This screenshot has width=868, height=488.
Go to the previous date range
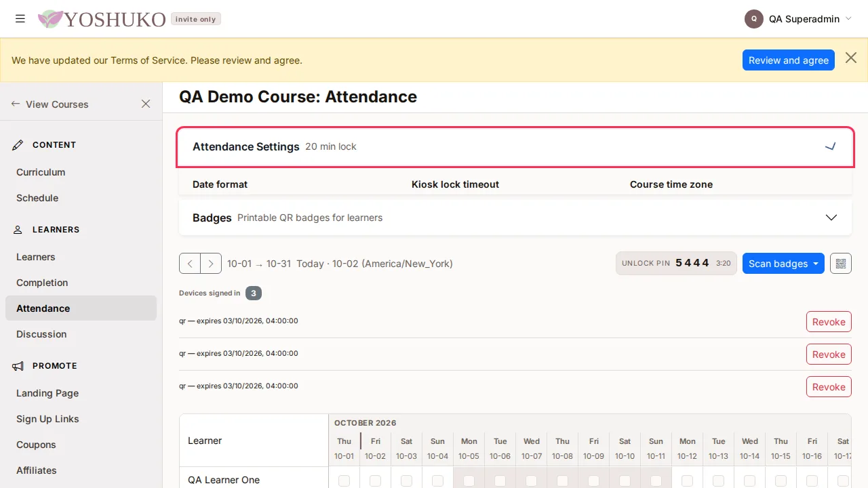[190, 264]
